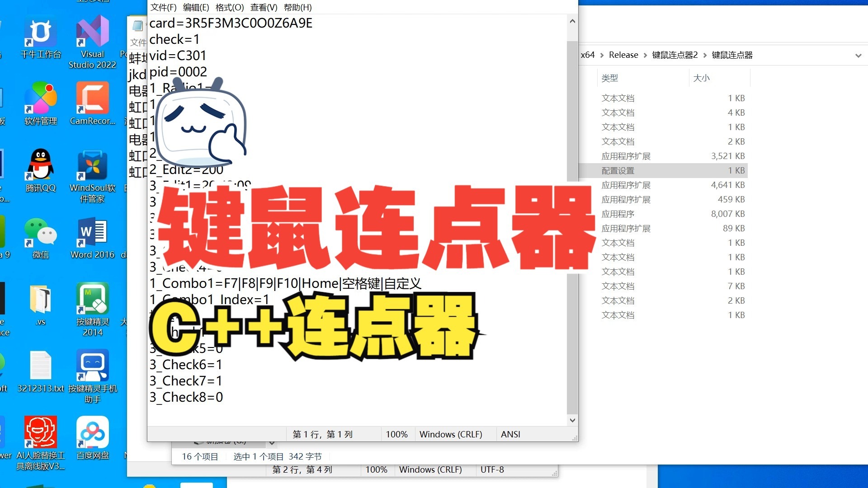Open the 3212313.txt file icon

point(41,371)
